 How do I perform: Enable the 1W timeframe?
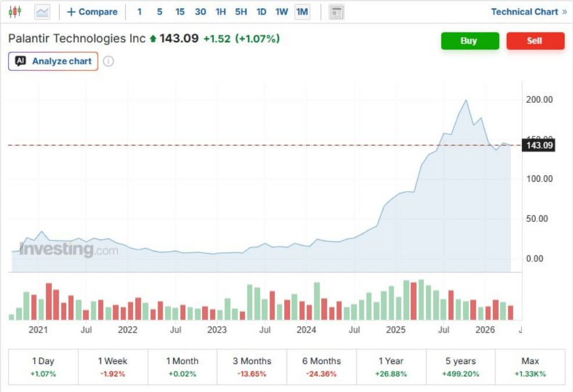[x=282, y=12]
